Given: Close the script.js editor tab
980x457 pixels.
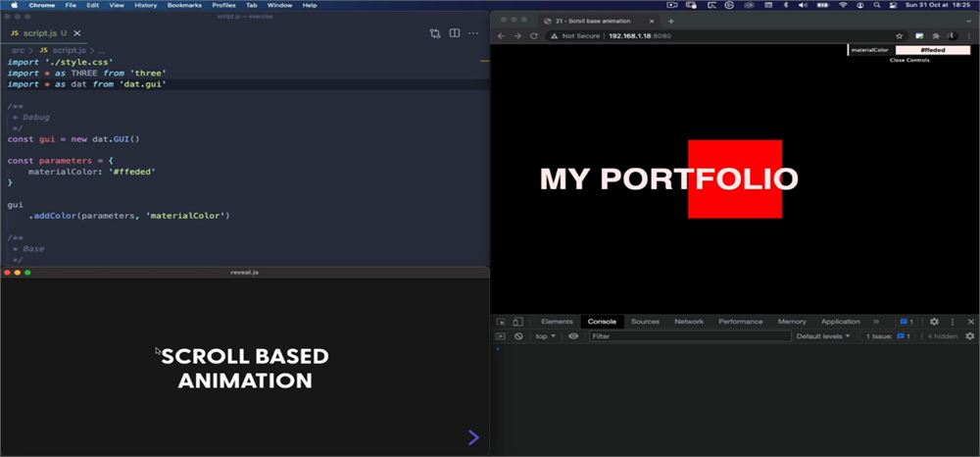Looking at the screenshot, I should [76, 33].
